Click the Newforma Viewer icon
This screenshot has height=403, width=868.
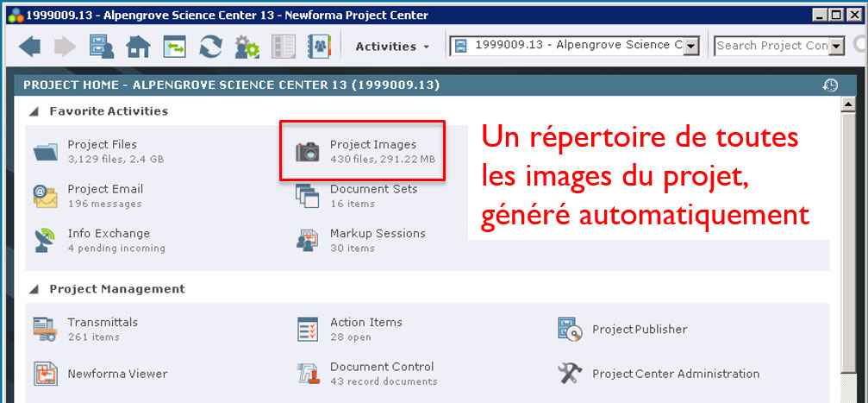click(x=45, y=374)
